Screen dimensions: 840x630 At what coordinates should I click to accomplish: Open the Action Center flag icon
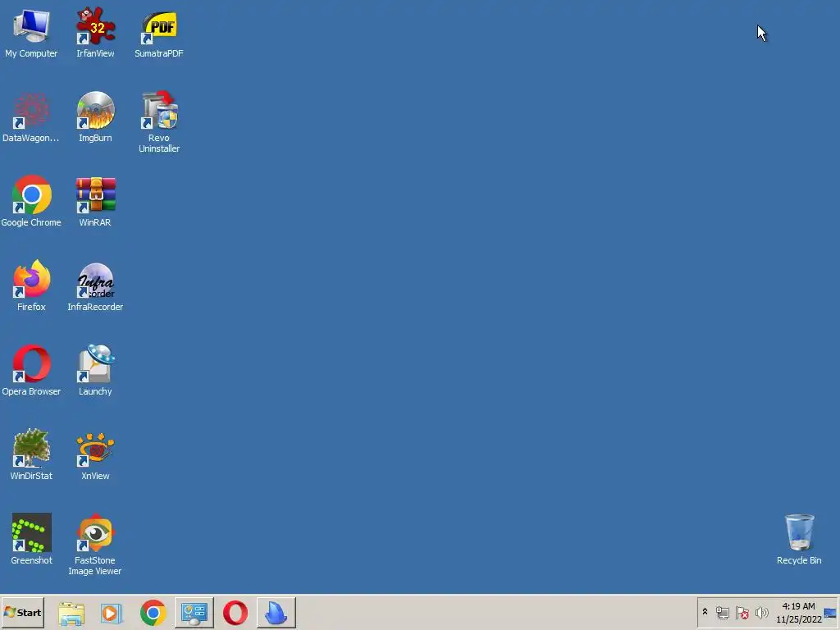(x=742, y=612)
